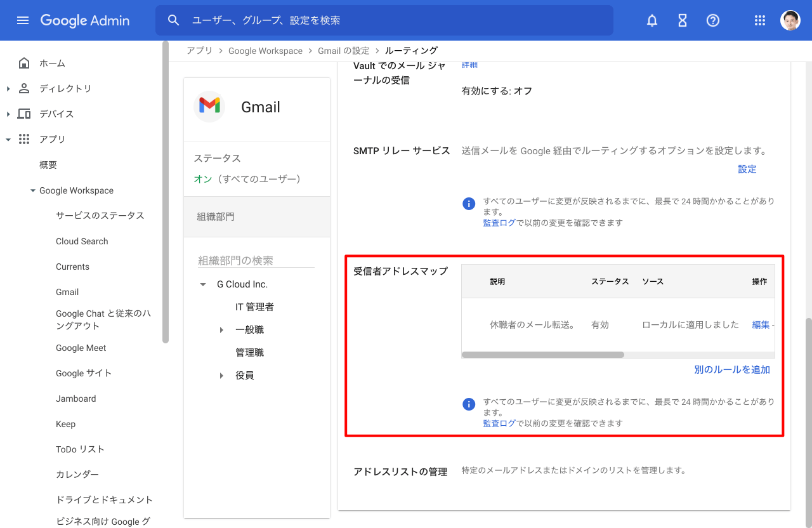Open Google Chat と従来のハングアウト
The width and height of the screenshot is (812, 528).
point(103,319)
